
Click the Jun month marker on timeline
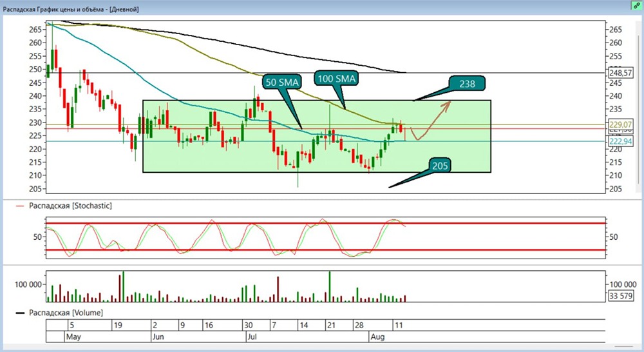coord(158,337)
